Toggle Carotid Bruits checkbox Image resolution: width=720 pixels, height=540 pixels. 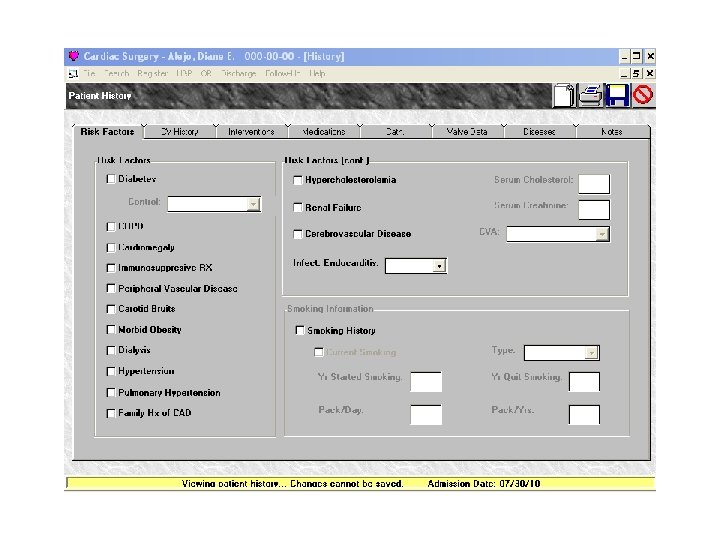point(111,309)
